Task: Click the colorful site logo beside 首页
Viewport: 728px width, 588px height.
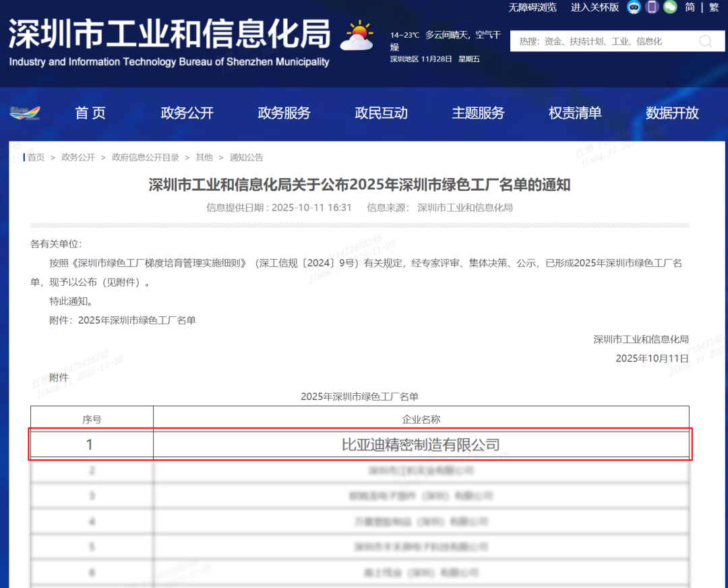Action: pyautogui.click(x=25, y=113)
